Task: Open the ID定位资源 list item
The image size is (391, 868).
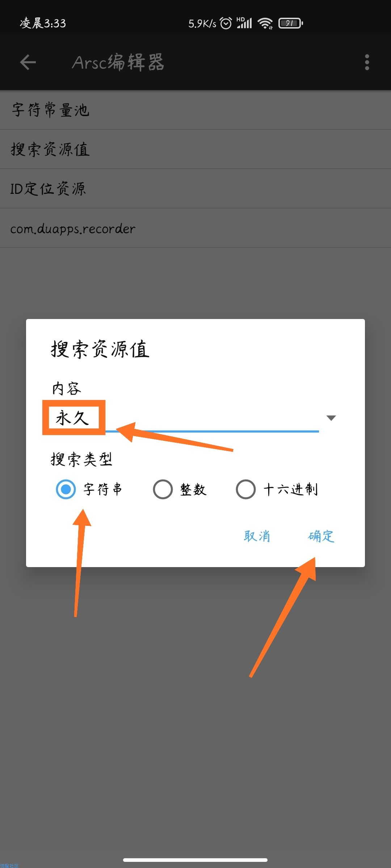Action: point(195,189)
